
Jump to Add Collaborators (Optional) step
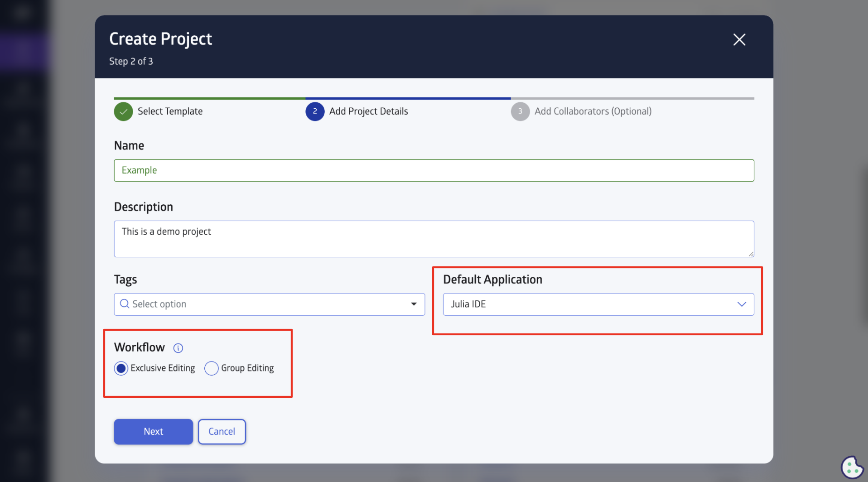pos(593,111)
